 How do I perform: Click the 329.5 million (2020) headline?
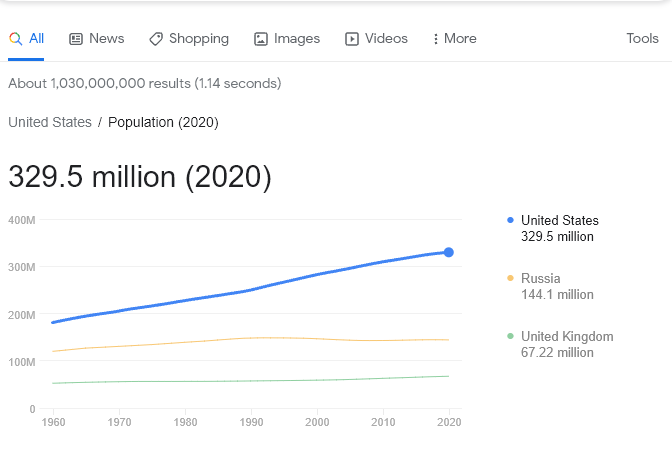point(140,177)
